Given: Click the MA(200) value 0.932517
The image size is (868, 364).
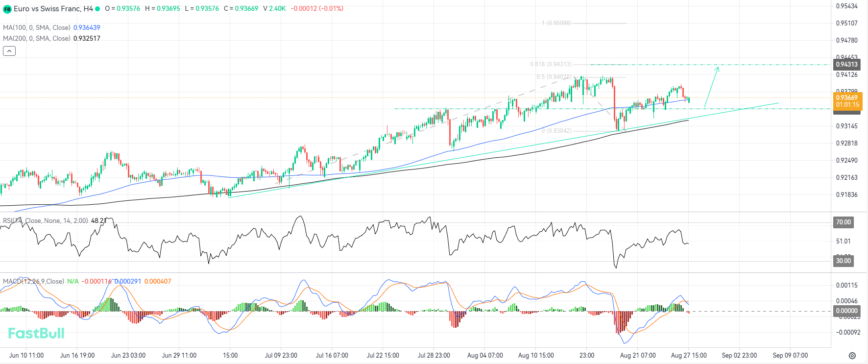Looking at the screenshot, I should [x=87, y=38].
